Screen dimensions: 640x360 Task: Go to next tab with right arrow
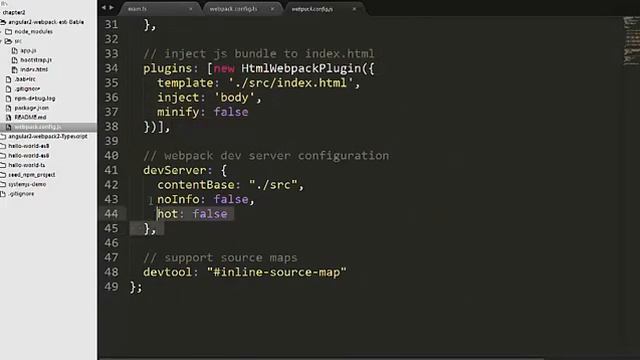pos(111,7)
